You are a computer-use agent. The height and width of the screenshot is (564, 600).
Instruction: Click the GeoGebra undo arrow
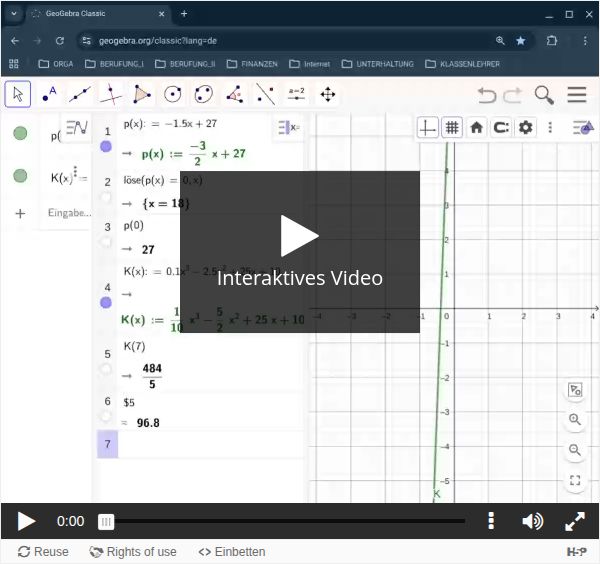click(487, 95)
